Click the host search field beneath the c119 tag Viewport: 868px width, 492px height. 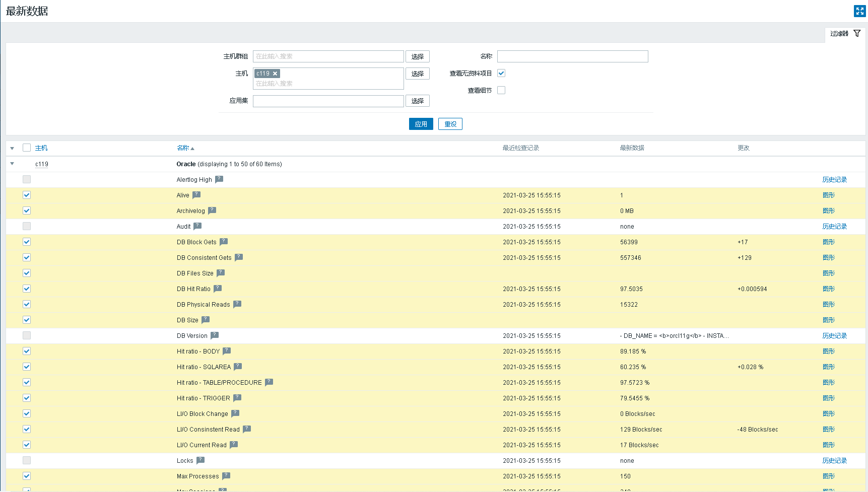328,84
